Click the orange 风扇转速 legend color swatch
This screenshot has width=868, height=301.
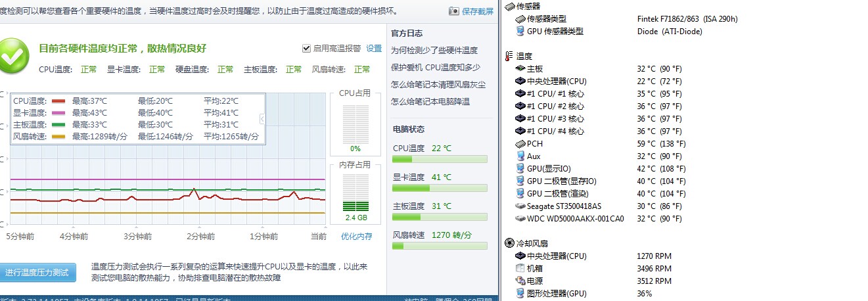(x=58, y=137)
